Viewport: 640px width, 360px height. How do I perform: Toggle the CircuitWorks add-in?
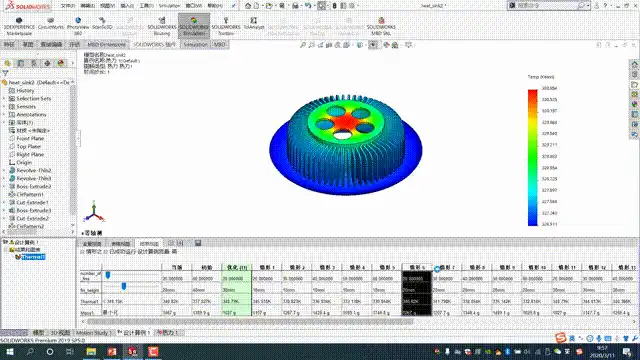[x=51, y=23]
